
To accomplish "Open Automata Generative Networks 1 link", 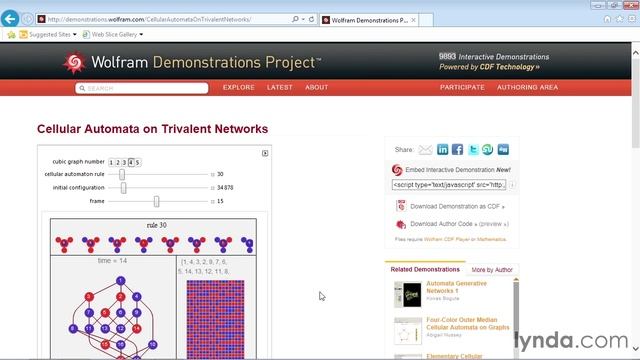I will pos(456,287).
